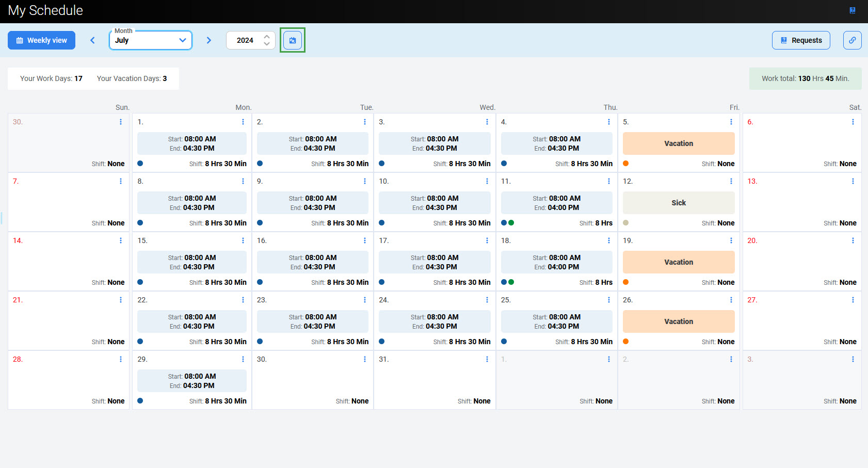Click the jump-to-today calendar icon

(293, 40)
